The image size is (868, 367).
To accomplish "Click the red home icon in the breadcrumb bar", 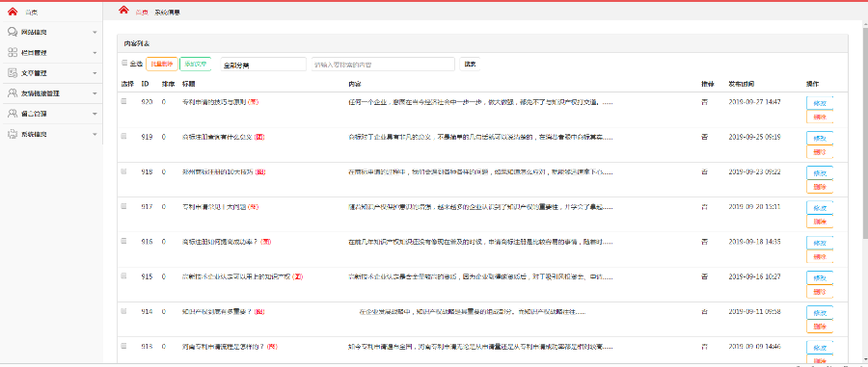I will coord(124,10).
